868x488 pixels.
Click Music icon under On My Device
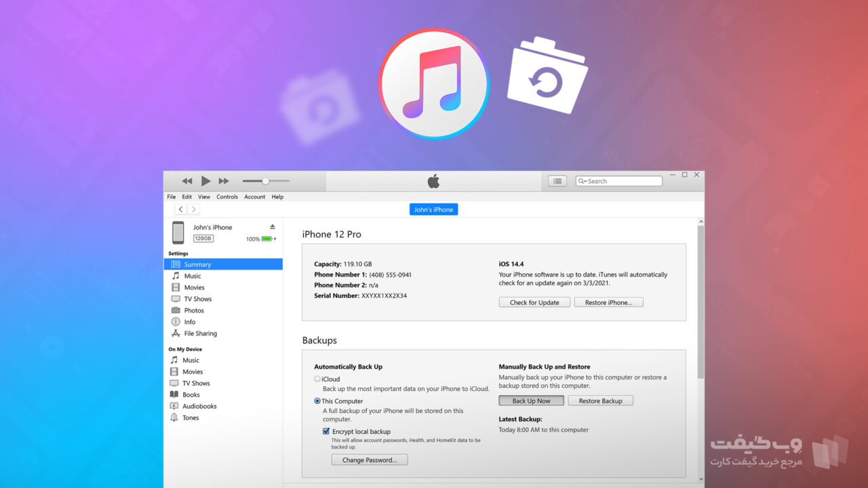174,360
